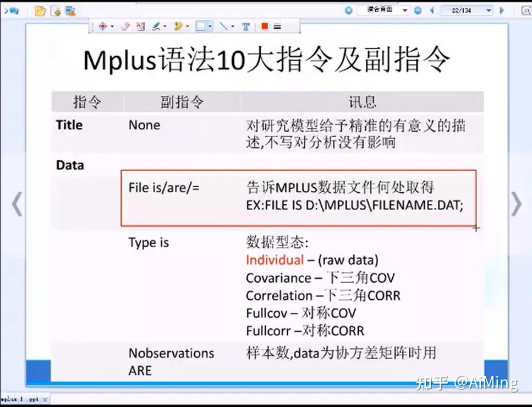532x407 pixels.
Task: Select the eraser tool
Action: click(126, 26)
